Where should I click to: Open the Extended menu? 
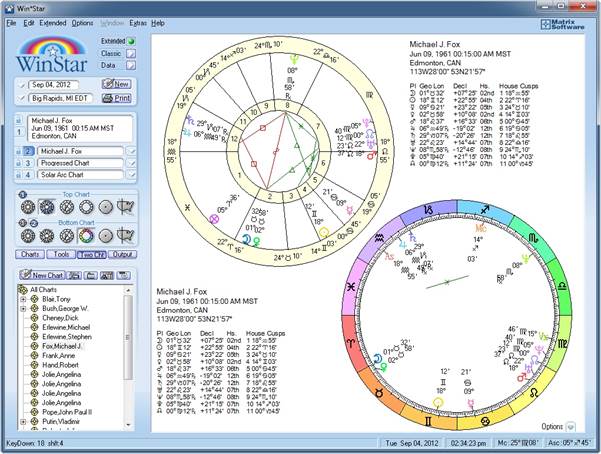[x=53, y=22]
